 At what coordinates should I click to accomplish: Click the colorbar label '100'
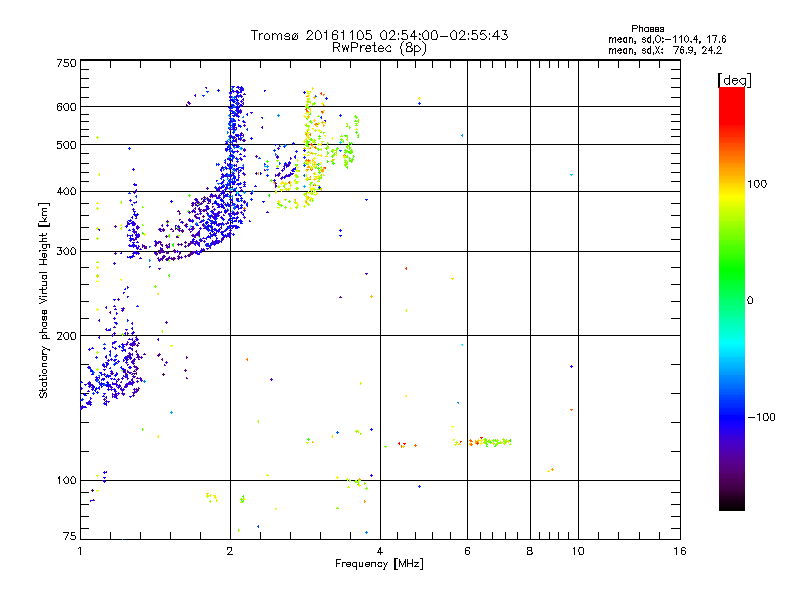pyautogui.click(x=757, y=184)
